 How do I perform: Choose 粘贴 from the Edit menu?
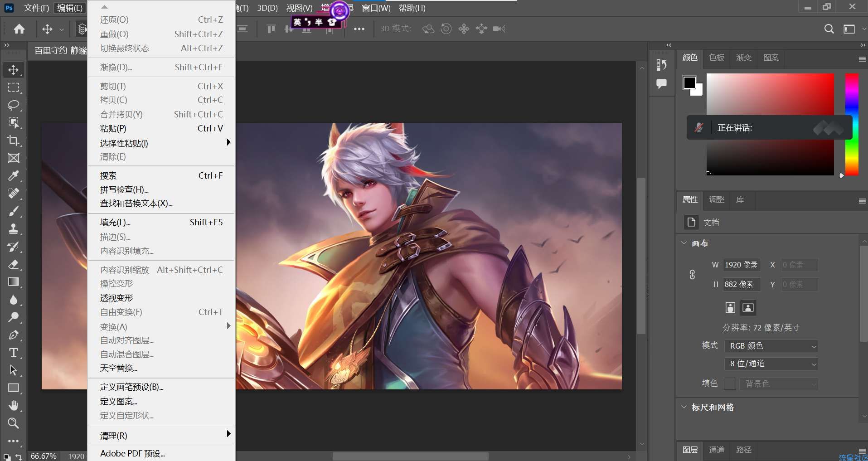coord(161,128)
